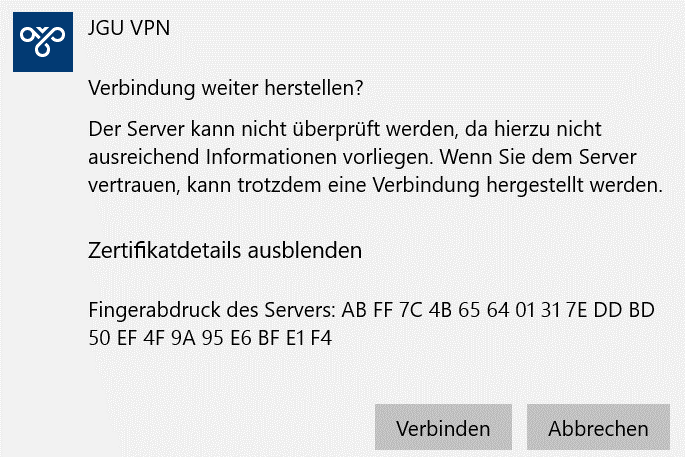This screenshot has width=687, height=457.
Task: Click text line 'ausreichend Informationen vorliegen'
Action: tap(261, 157)
